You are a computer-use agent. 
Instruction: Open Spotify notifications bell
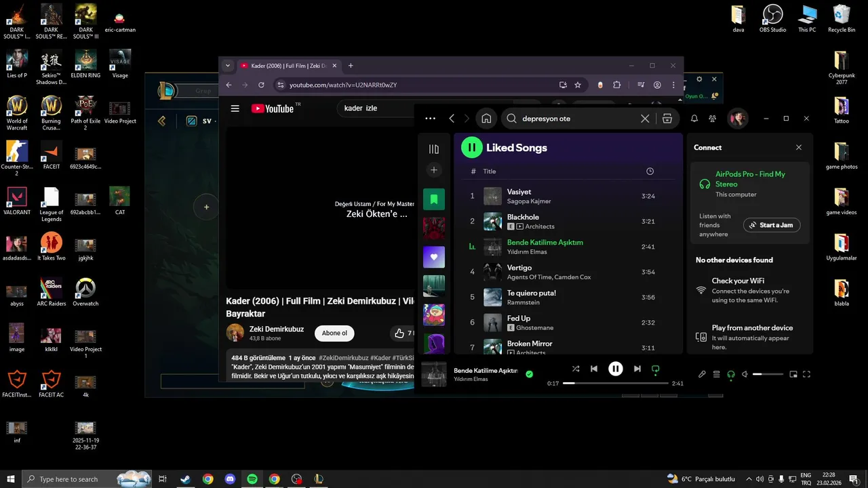pyautogui.click(x=694, y=119)
